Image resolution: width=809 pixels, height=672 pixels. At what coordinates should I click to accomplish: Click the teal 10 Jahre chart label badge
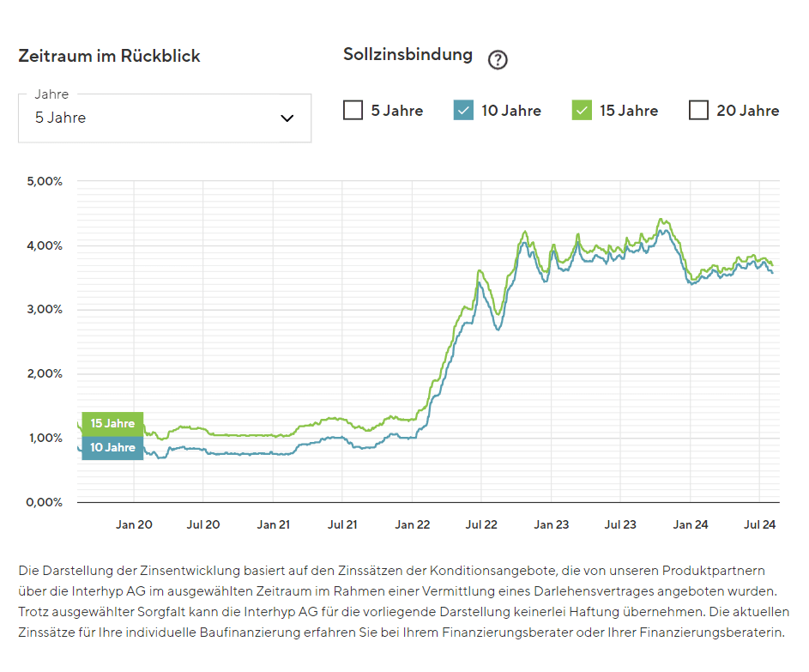pos(112,447)
